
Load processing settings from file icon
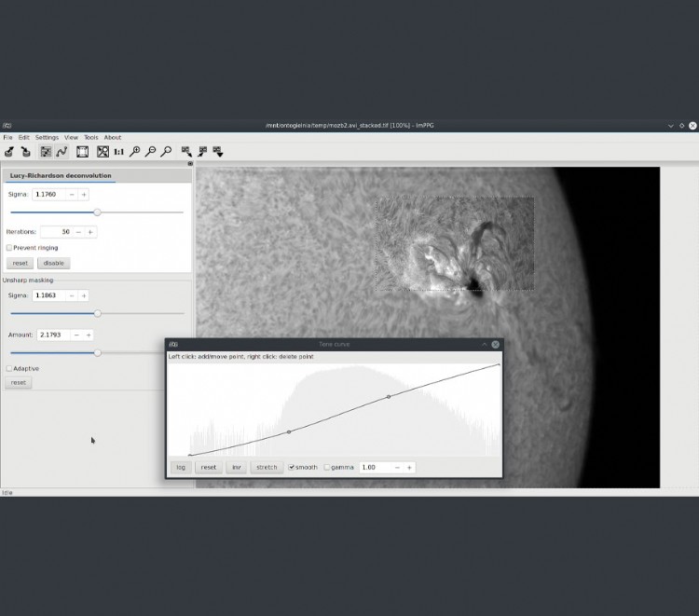point(186,152)
